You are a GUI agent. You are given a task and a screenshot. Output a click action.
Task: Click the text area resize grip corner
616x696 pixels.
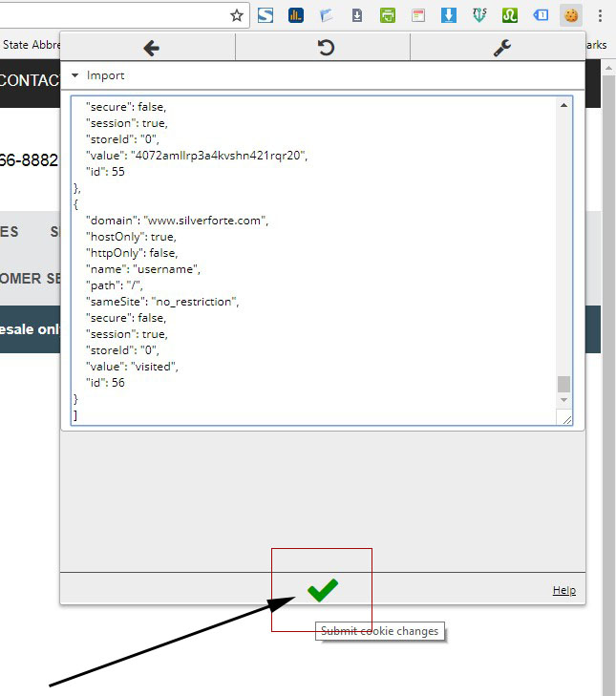click(x=566, y=419)
